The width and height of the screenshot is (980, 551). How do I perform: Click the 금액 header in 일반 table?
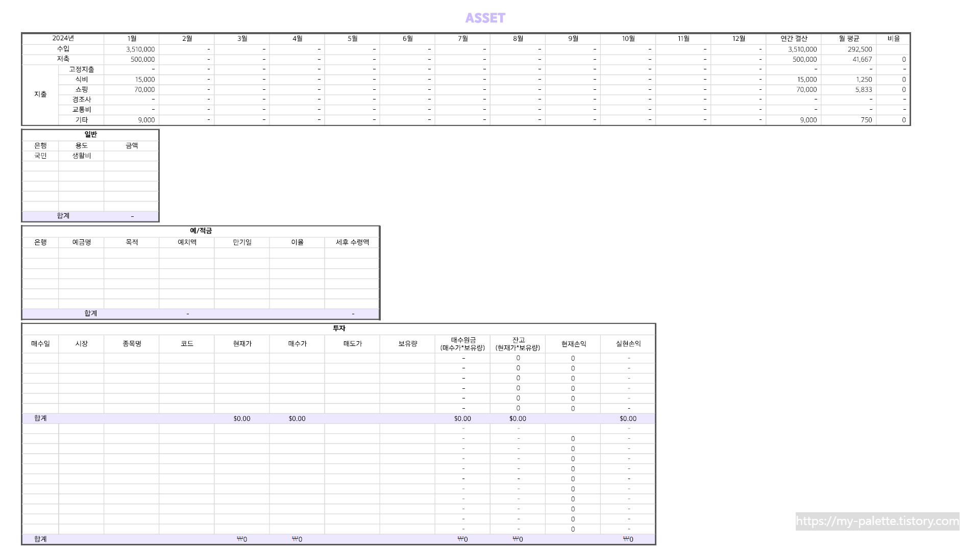tap(132, 145)
